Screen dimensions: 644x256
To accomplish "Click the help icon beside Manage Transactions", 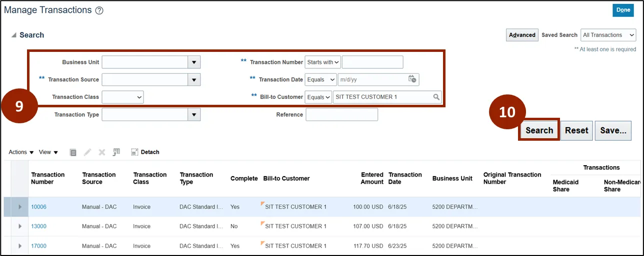I will coord(99,10).
